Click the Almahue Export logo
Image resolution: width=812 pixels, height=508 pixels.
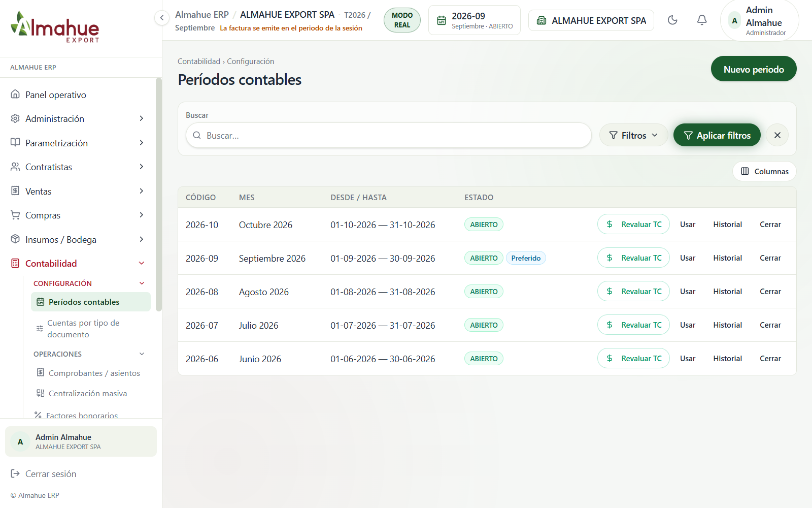pos(55,27)
